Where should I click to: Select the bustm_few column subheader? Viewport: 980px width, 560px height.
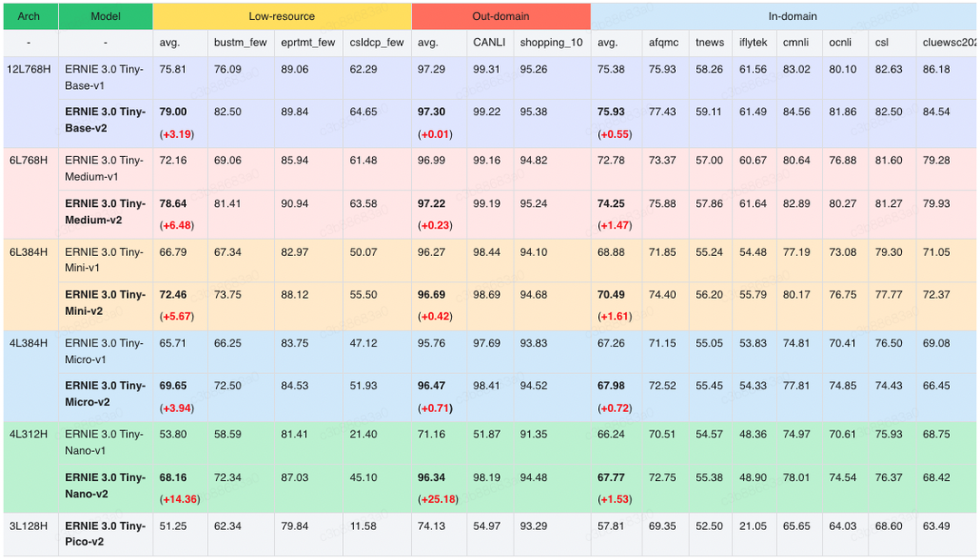(240, 43)
